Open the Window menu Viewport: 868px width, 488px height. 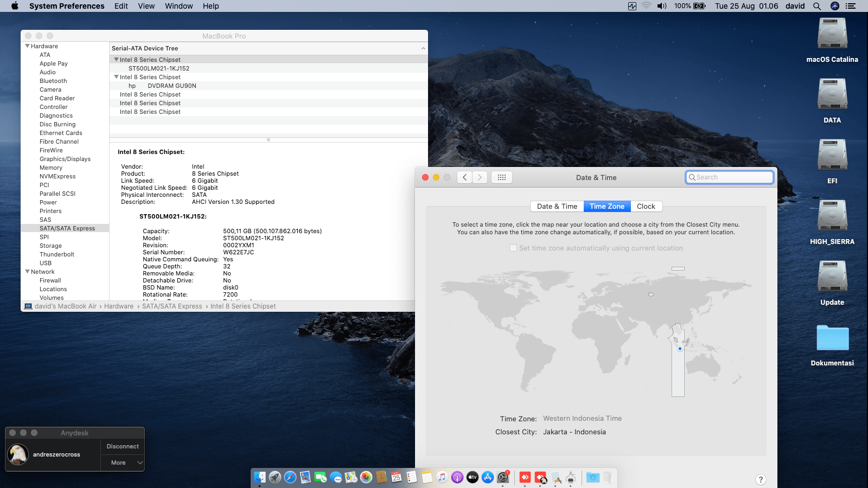(179, 6)
